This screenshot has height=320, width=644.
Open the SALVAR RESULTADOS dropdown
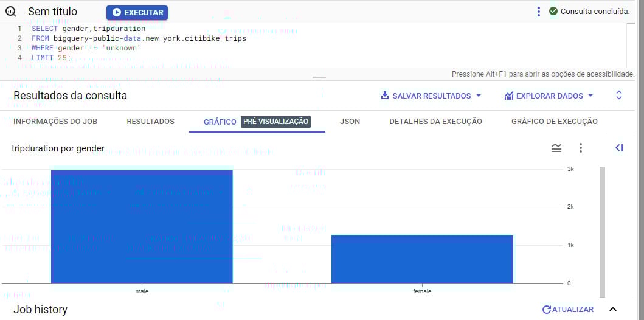click(431, 96)
